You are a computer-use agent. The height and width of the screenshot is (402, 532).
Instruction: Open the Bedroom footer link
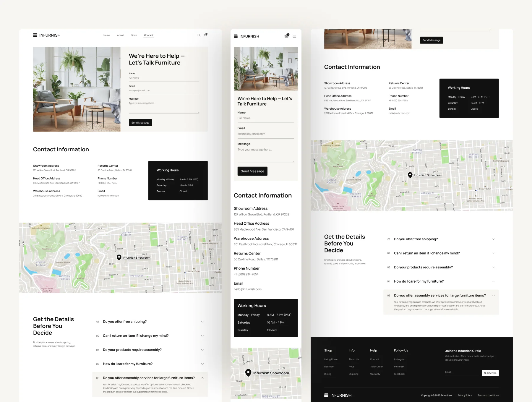tap(329, 367)
